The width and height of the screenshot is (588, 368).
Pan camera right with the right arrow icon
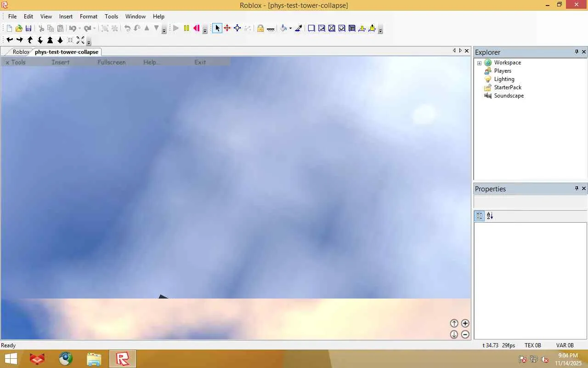pos(20,40)
